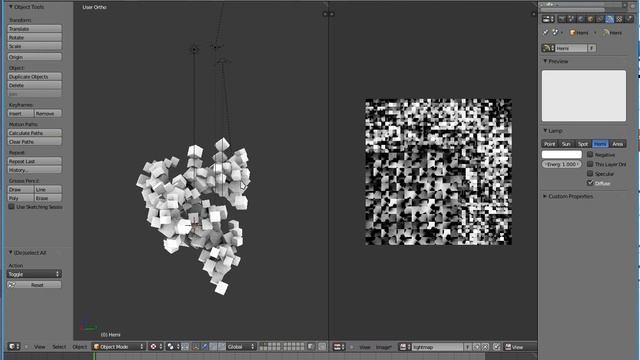Toggle Use Sketching Sessions checkbox
This screenshot has width=640, height=360.
tap(11, 207)
